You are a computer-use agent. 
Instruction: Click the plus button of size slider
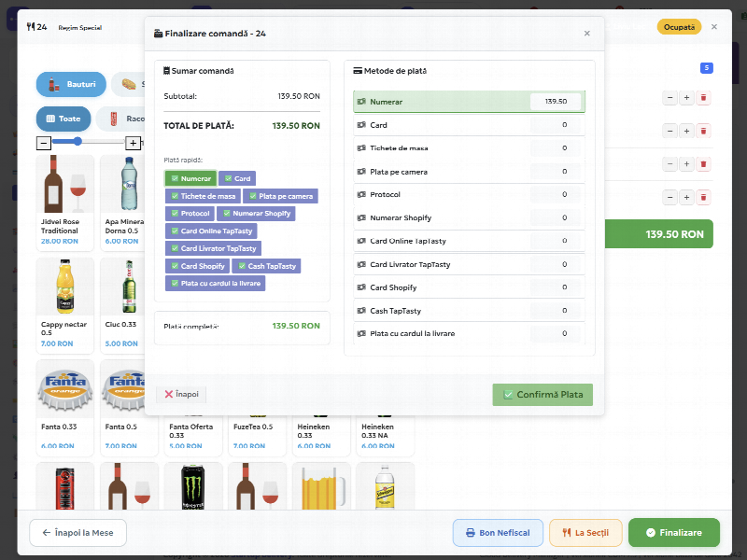(x=133, y=143)
